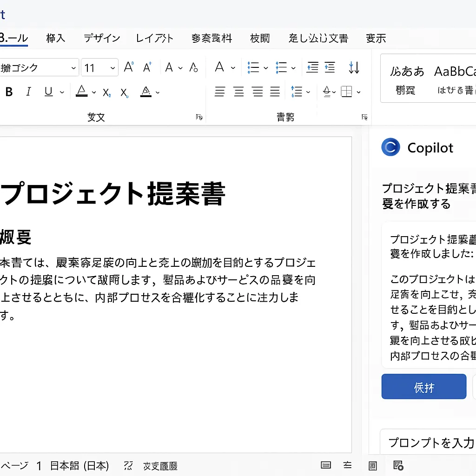Justify the paragraph text

point(275,92)
